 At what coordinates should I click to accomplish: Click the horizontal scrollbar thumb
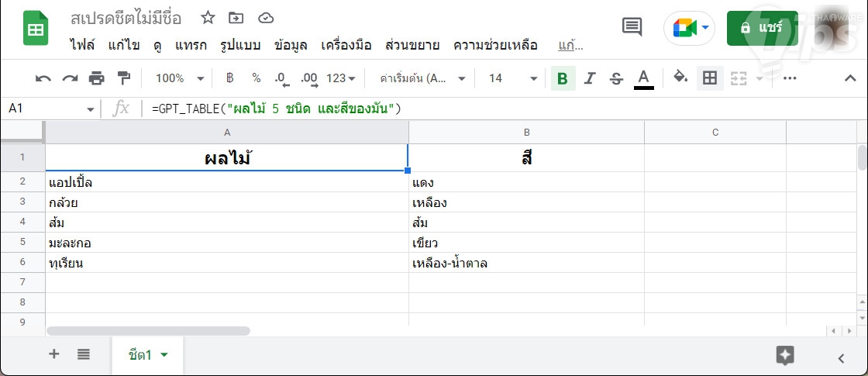point(148,330)
